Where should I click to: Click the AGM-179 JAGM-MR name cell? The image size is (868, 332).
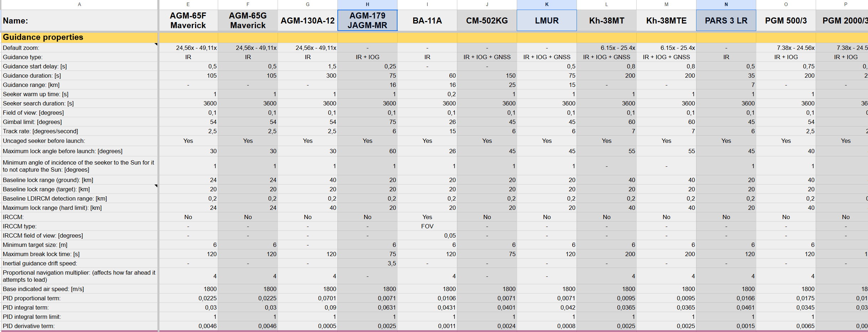[x=367, y=21]
